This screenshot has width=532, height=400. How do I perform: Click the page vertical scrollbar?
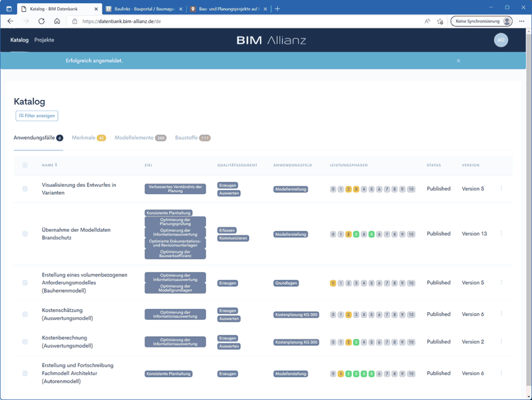pos(529,210)
